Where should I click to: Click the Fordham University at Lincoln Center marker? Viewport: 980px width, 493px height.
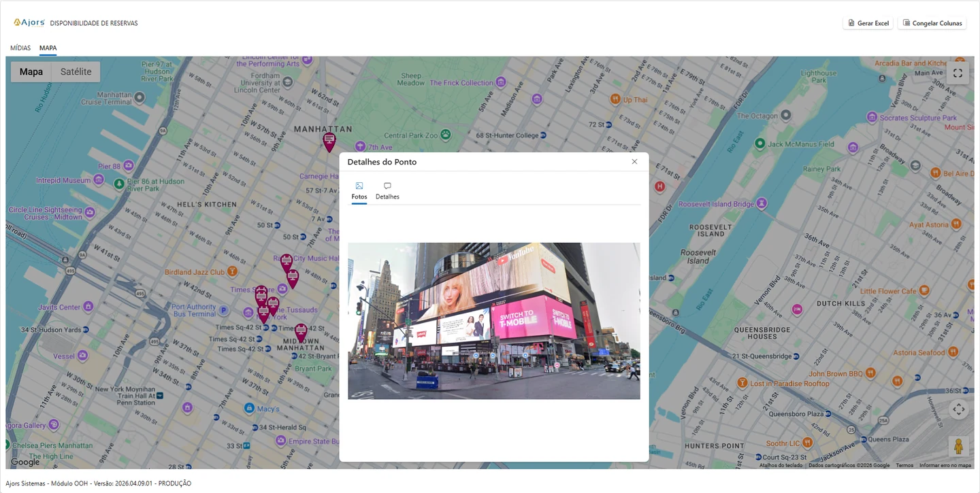(x=288, y=82)
